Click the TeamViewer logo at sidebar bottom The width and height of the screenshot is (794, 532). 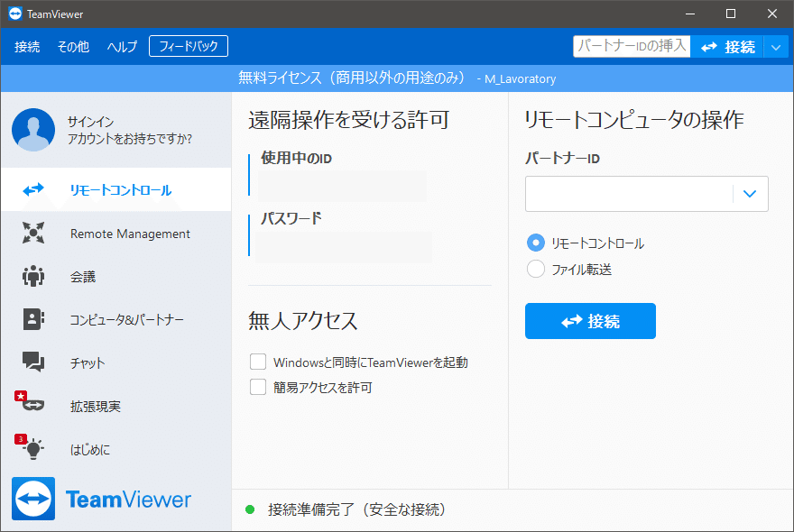pos(101,499)
